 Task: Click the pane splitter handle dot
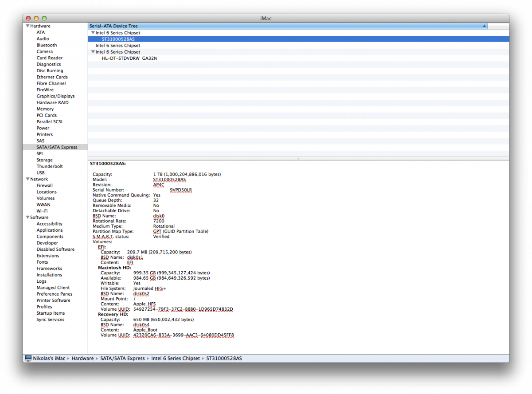pyautogui.click(x=298, y=158)
